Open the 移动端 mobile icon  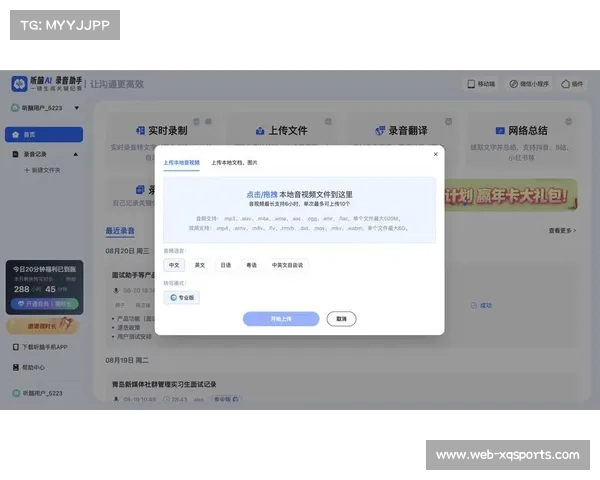[472, 84]
